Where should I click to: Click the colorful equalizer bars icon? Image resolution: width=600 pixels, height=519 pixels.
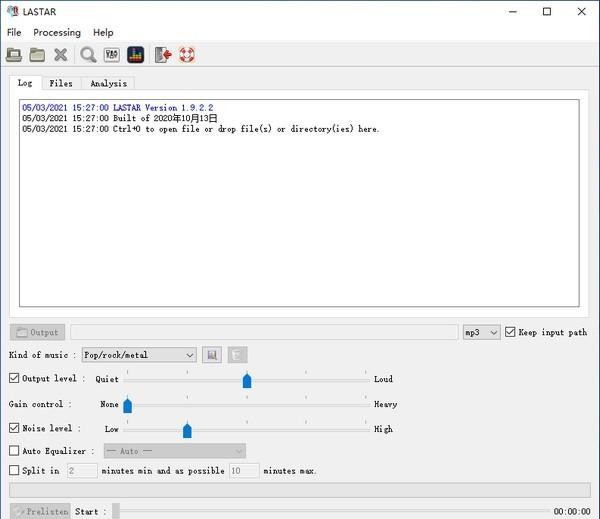pos(135,55)
